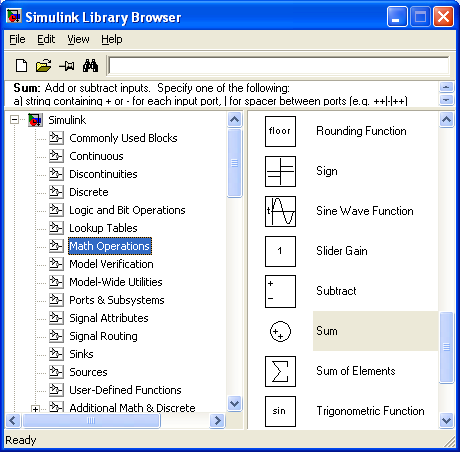Select the Rounding Function floor block icon
This screenshot has height=452, width=460.
point(280,131)
